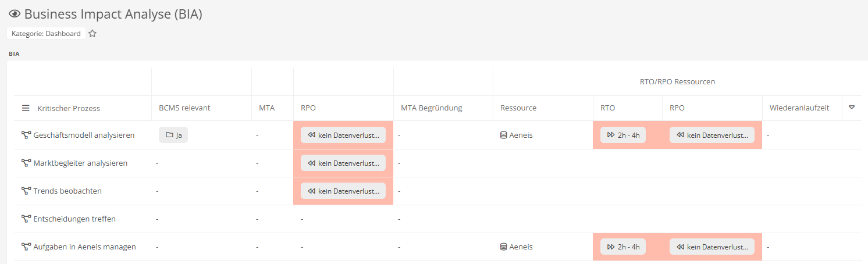Click the 2h - 4h RTO chip in first row
Screen dimensions: 868x264
[x=623, y=135]
